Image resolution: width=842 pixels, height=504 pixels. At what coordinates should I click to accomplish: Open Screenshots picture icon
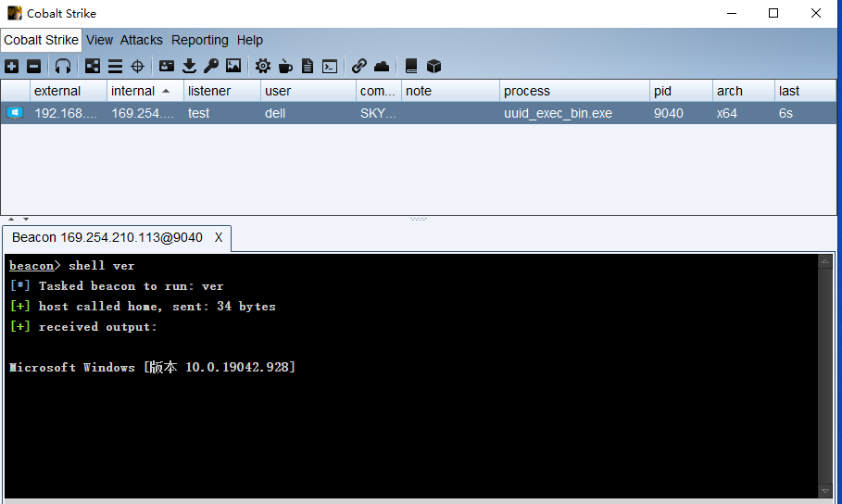(233, 66)
